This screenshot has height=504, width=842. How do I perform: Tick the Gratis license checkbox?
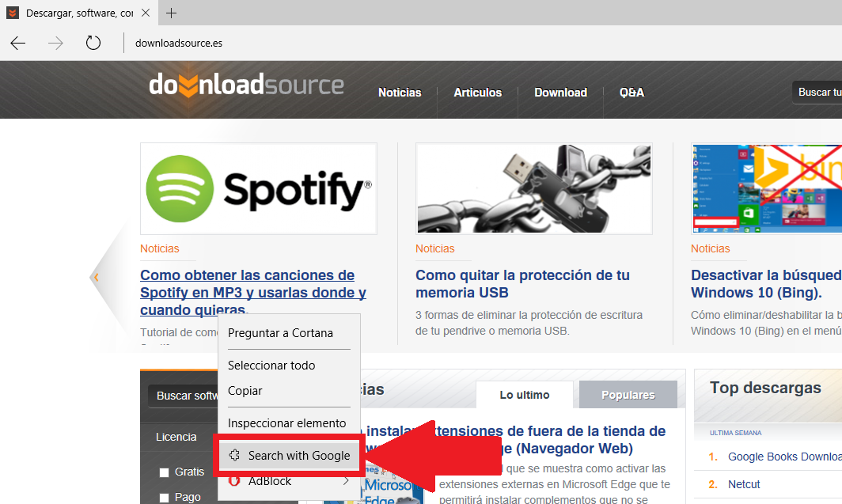click(x=165, y=472)
